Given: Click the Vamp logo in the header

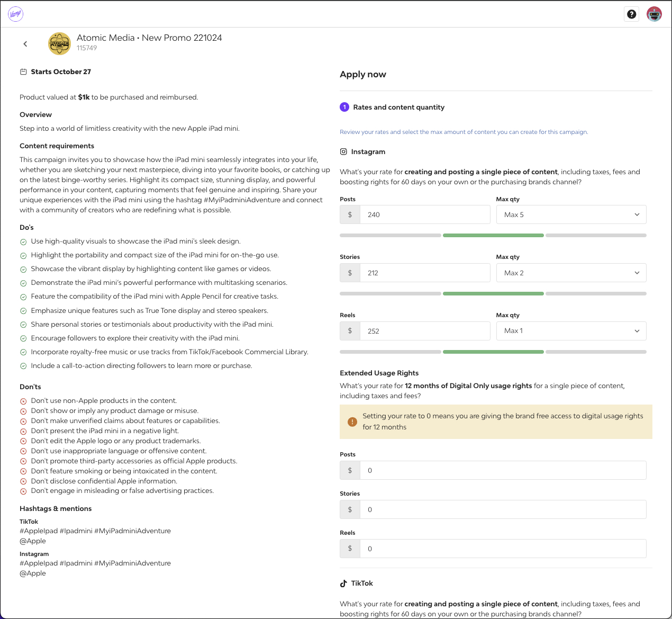Looking at the screenshot, I should 16,14.
